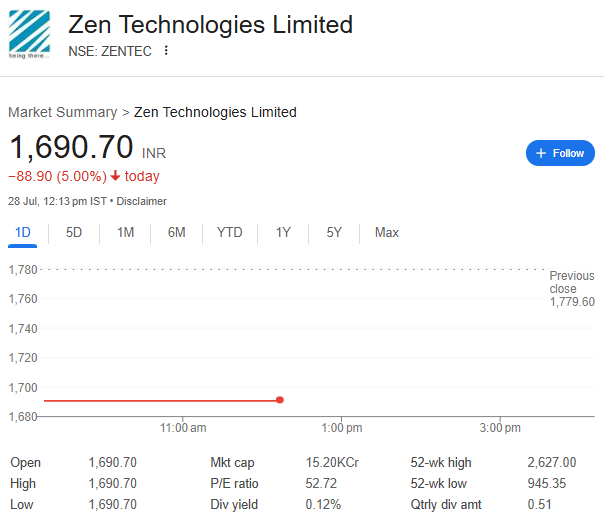Click the plus Follow button

pyautogui.click(x=560, y=153)
